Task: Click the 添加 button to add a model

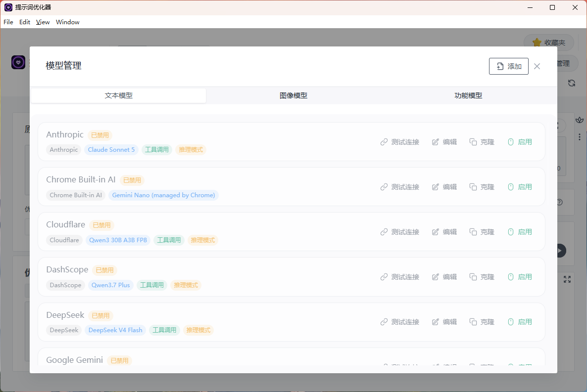Action: [x=508, y=66]
